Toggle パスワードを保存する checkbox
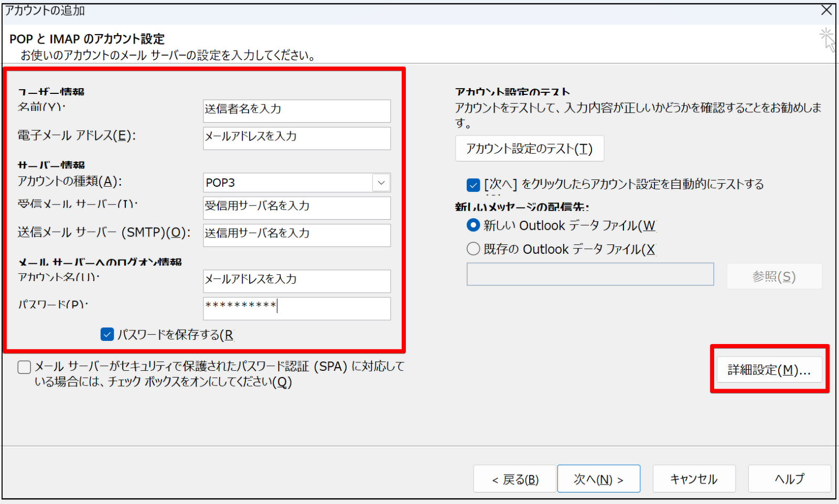 tap(107, 335)
